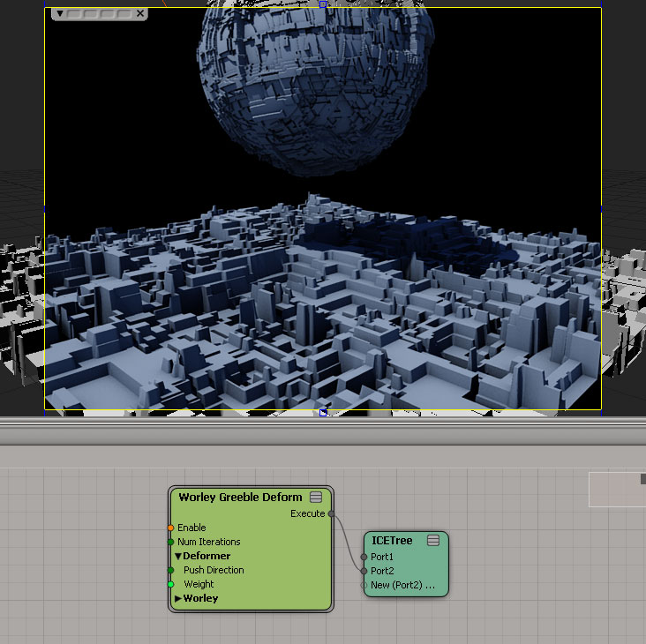The height and width of the screenshot is (644, 646).
Task: Click the bright green Weight port
Action: (x=170, y=584)
